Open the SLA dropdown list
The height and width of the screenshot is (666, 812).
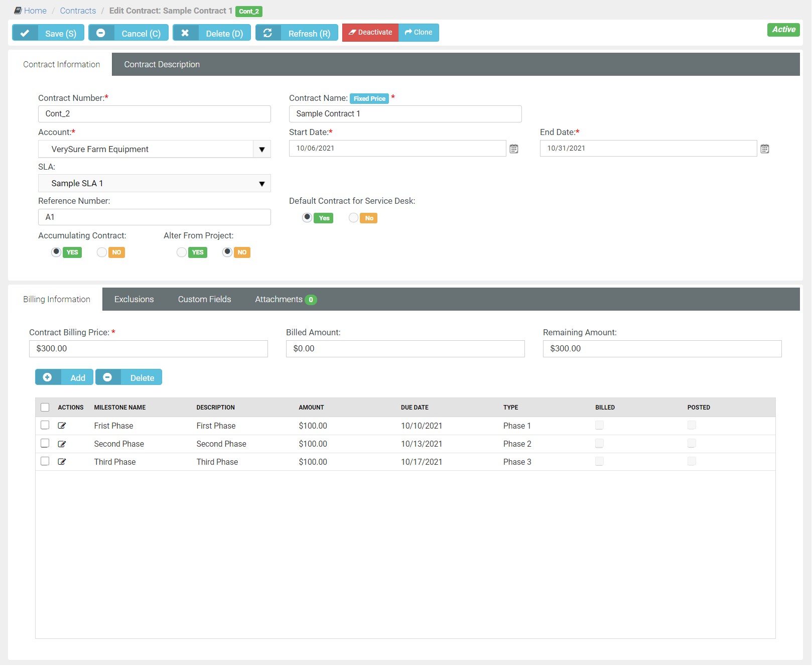[261, 184]
